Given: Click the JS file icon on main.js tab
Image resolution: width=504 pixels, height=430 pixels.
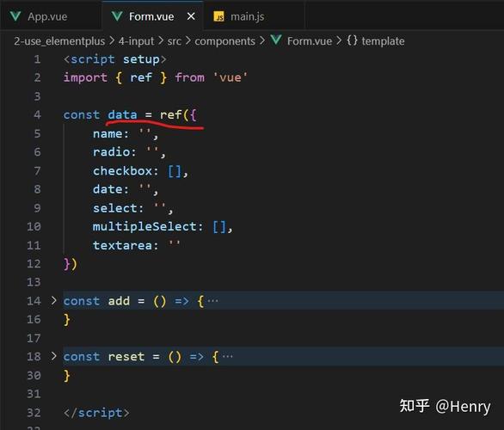Looking at the screenshot, I should 219,16.
